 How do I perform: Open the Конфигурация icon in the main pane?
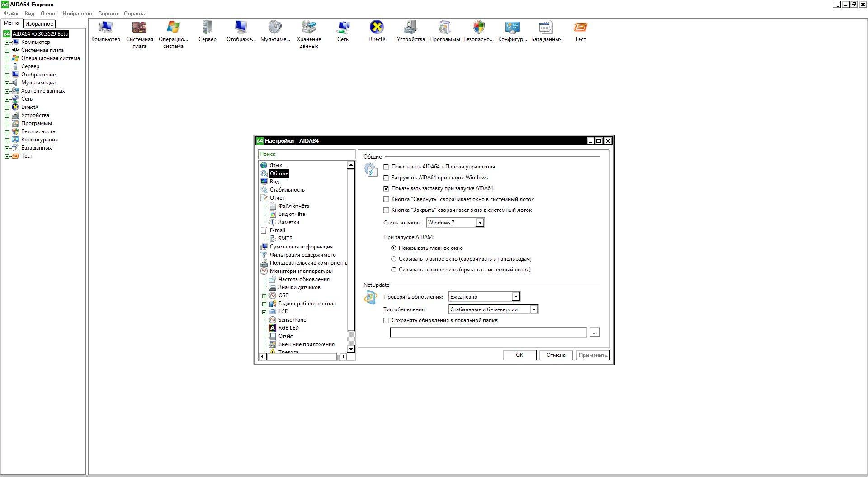click(512, 31)
